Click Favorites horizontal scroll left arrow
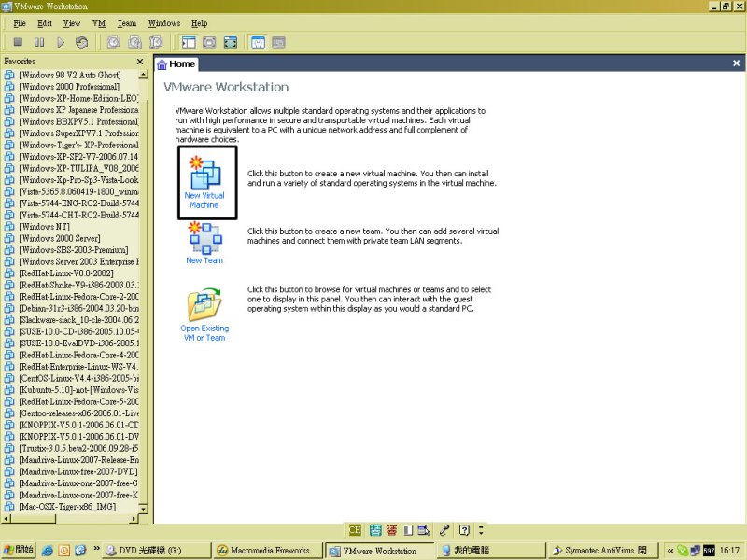Screen dimensions: 747x560 point(7,519)
